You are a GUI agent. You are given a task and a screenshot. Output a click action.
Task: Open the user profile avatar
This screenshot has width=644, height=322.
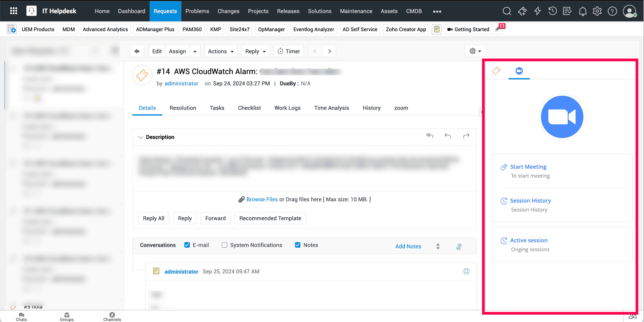(629, 11)
